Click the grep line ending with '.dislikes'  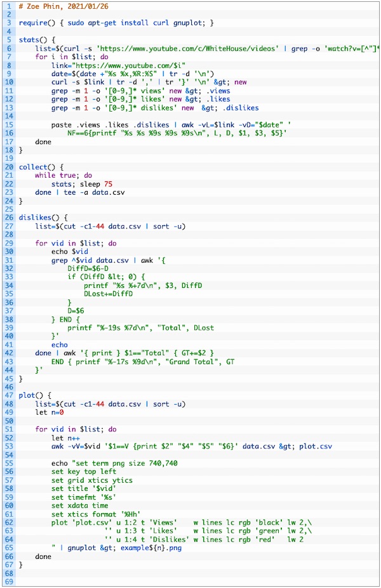point(155,108)
